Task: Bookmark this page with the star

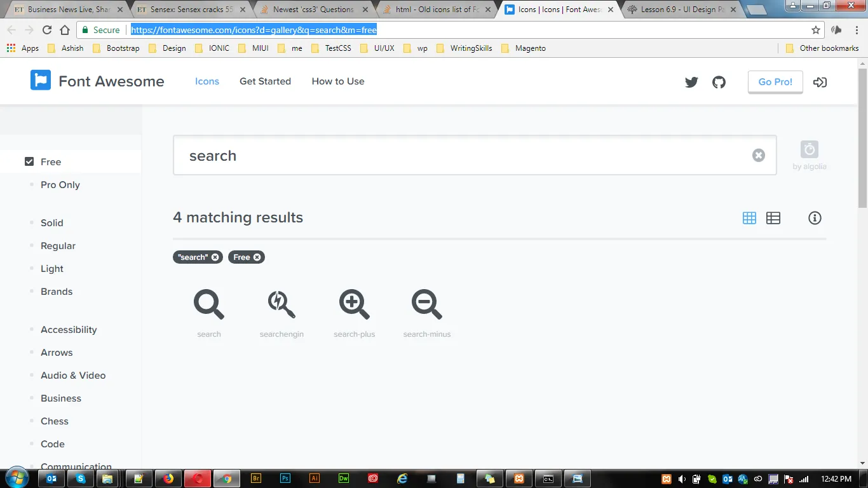Action: point(816,30)
